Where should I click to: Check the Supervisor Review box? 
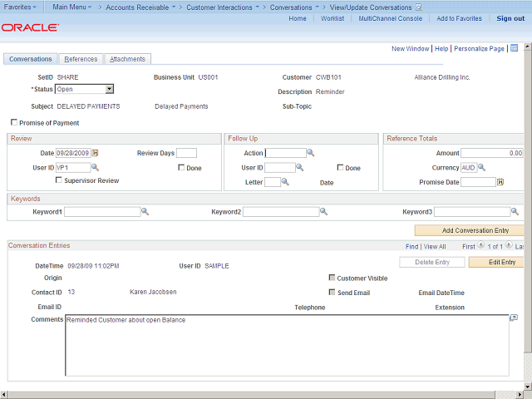coord(59,180)
